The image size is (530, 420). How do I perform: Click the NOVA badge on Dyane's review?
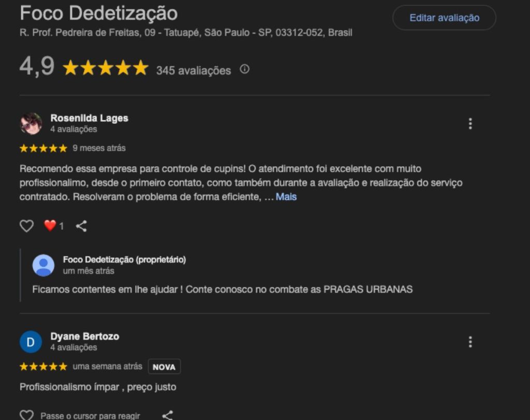[x=164, y=367]
